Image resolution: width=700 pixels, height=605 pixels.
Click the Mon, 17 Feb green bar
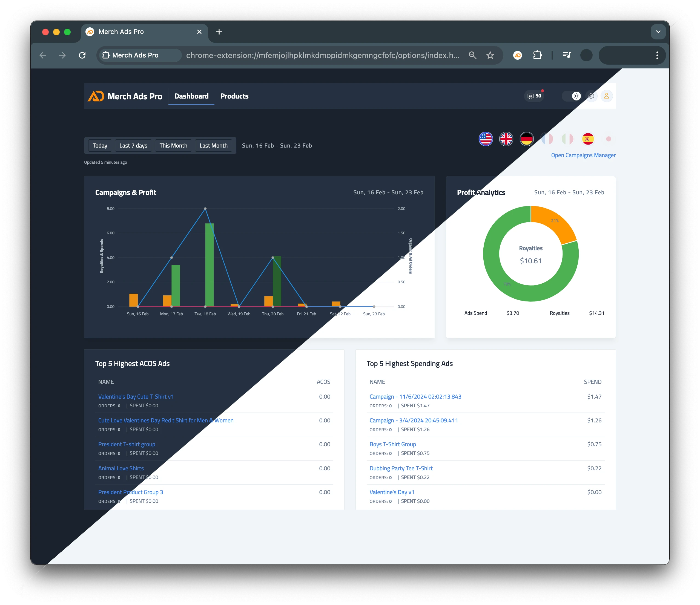(175, 286)
